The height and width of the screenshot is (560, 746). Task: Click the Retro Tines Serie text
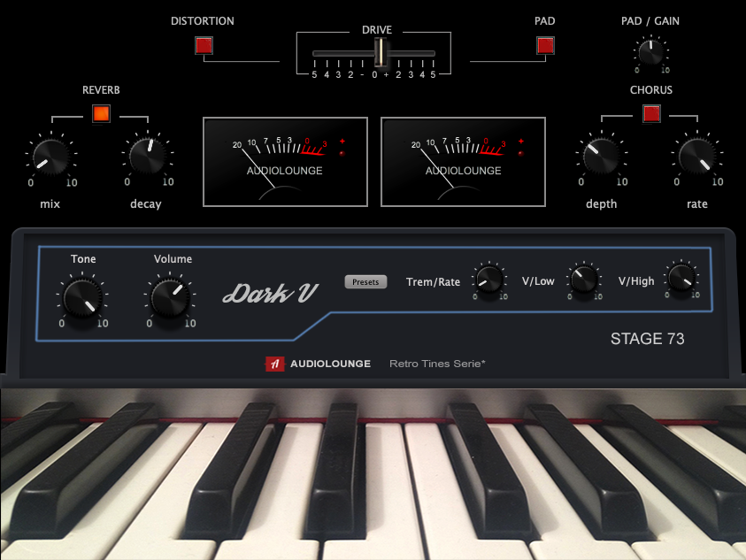pyautogui.click(x=437, y=364)
